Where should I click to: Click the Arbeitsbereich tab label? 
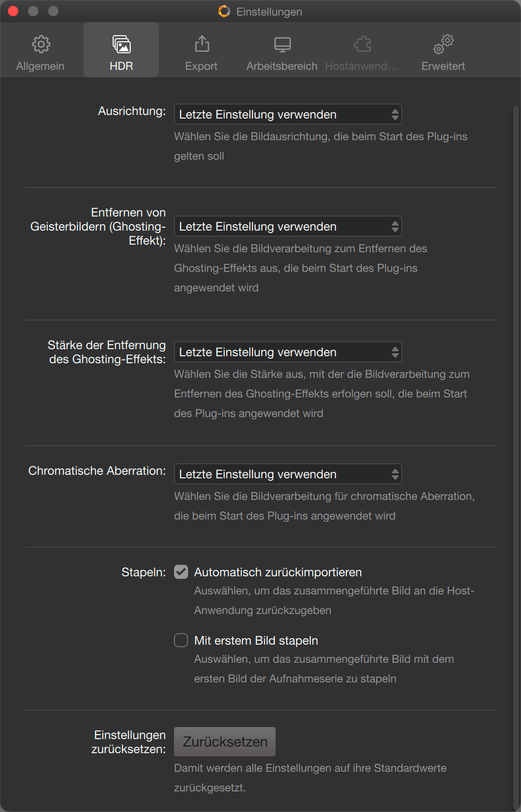point(282,66)
